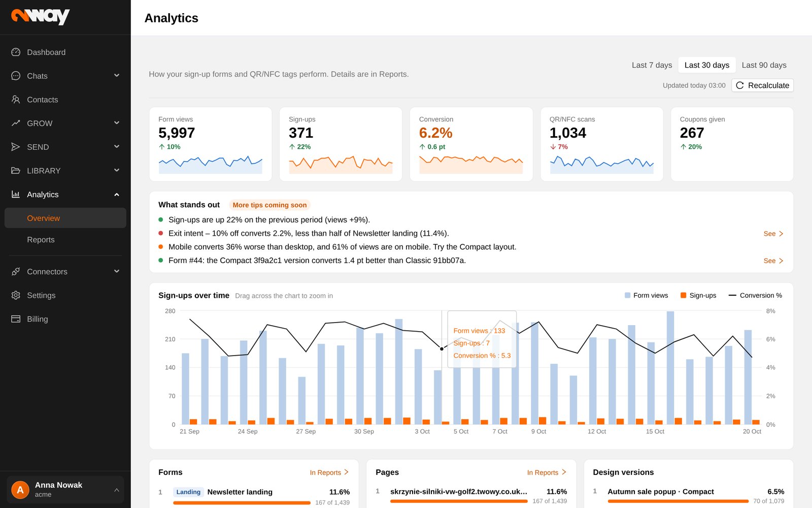Click the LIBRARY folder icon
This screenshot has height=508, width=812.
pos(16,171)
